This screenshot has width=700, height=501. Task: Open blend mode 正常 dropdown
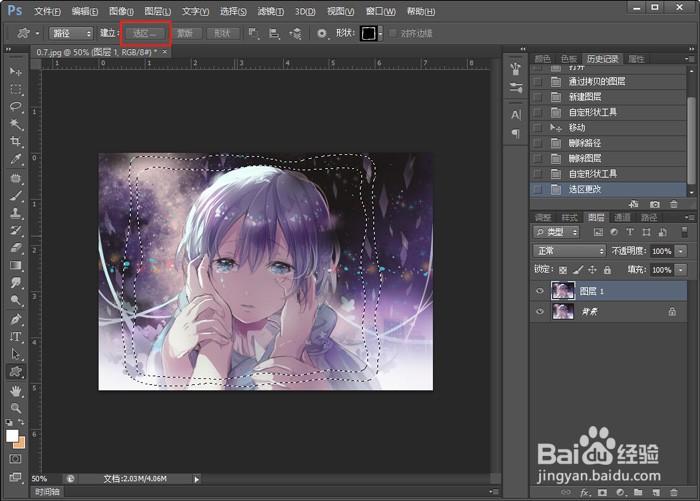point(570,251)
